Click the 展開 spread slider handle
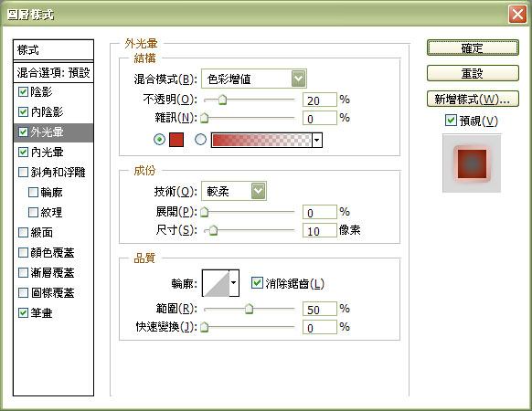The width and height of the screenshot is (532, 411). [x=204, y=212]
